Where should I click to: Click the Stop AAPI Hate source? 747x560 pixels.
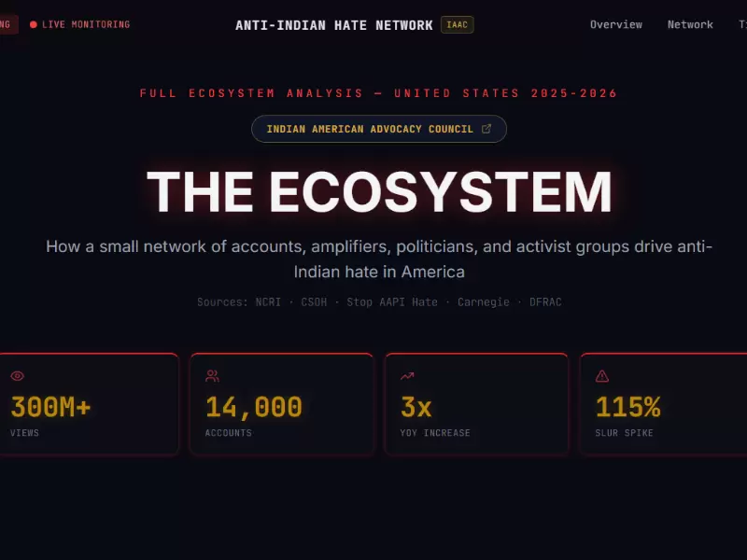pos(392,302)
